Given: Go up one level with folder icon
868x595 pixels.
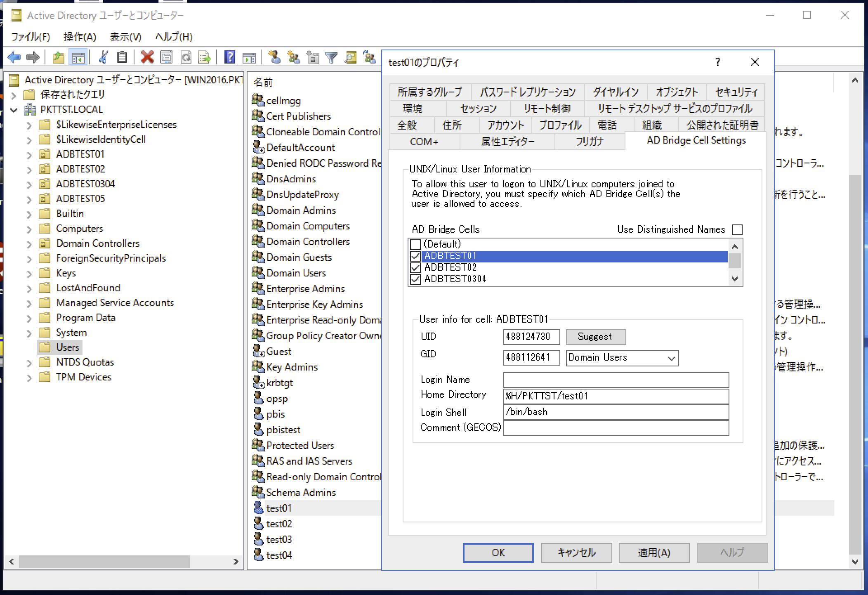Looking at the screenshot, I should (x=59, y=57).
